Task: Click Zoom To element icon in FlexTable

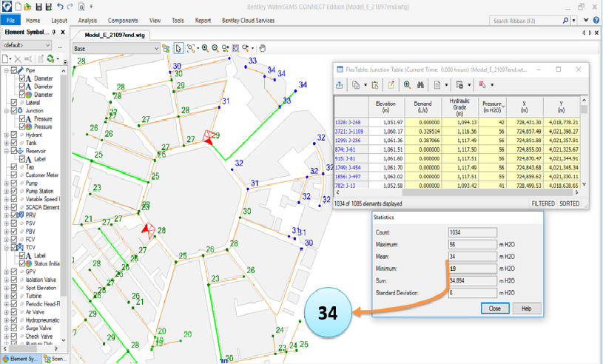Action: (407, 85)
